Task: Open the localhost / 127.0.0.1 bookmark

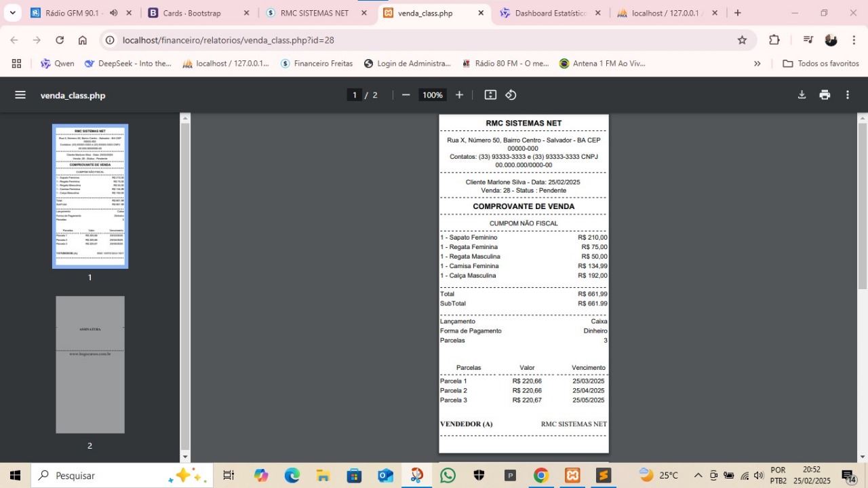Action: [226, 64]
